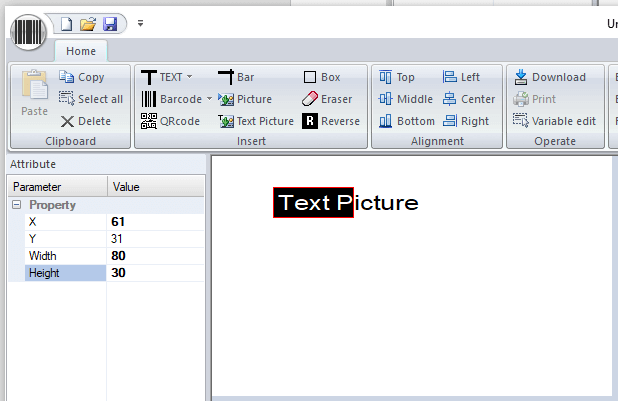
Task: Align objects to Center
Action: tap(469, 99)
